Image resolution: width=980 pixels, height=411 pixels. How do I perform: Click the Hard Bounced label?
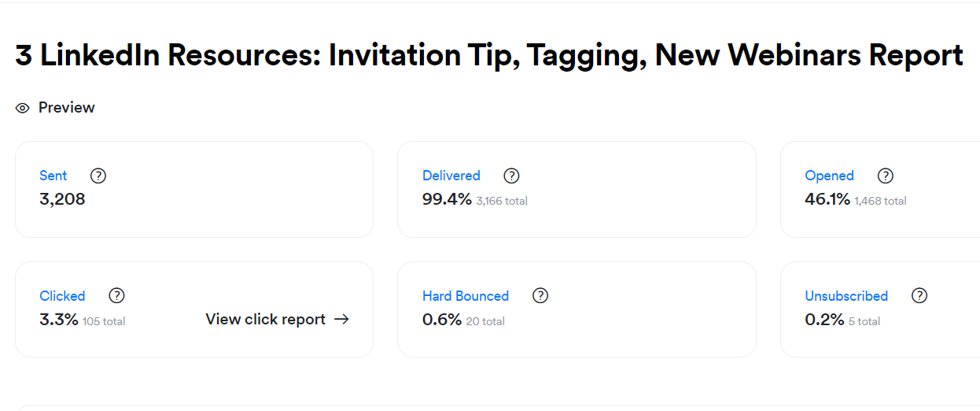466,296
